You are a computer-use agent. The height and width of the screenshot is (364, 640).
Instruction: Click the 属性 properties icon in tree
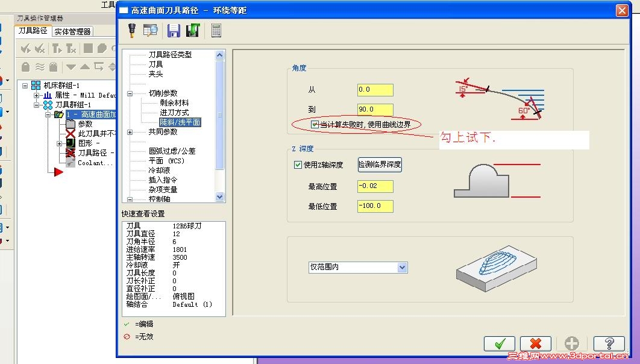point(48,95)
